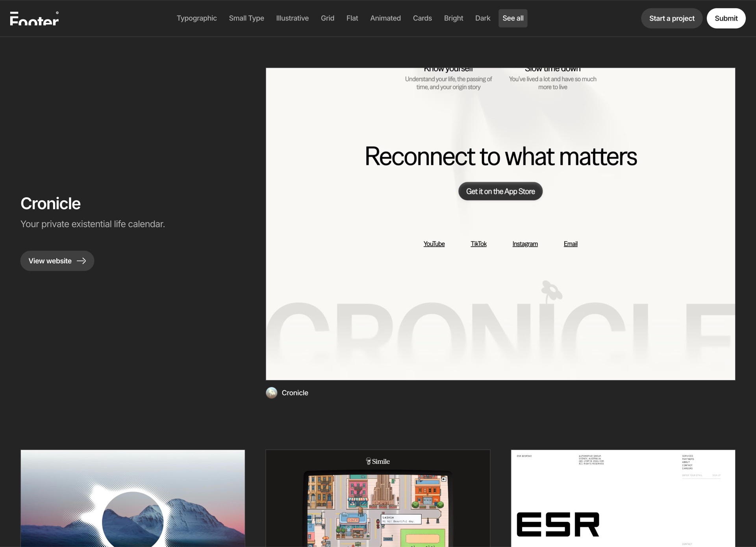Open the Simile footer thumbnail
Screen dimensions: 756x547
[378, 498]
